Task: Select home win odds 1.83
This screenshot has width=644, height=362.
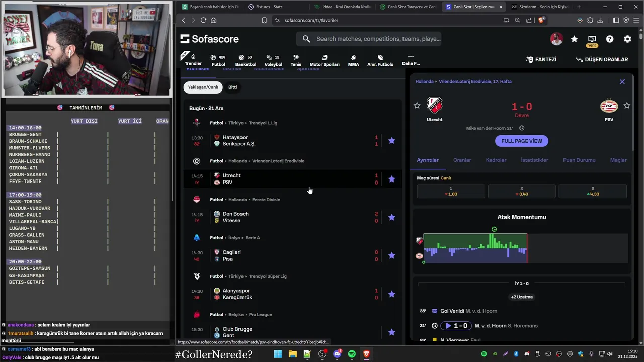Action: coord(451,191)
